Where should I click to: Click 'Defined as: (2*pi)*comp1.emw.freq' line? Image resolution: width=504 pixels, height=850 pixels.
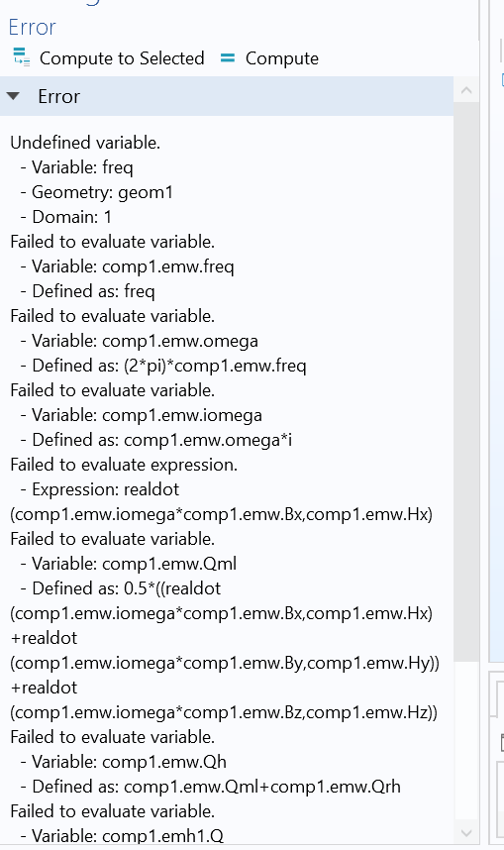[x=163, y=366]
